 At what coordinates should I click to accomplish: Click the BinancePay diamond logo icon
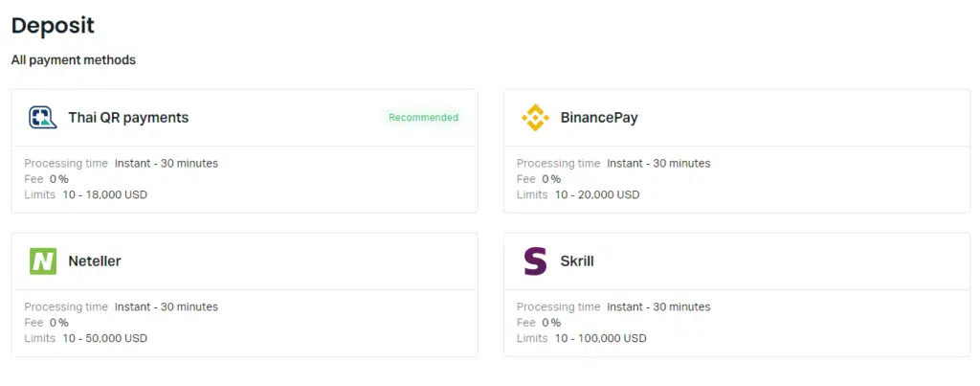[535, 118]
